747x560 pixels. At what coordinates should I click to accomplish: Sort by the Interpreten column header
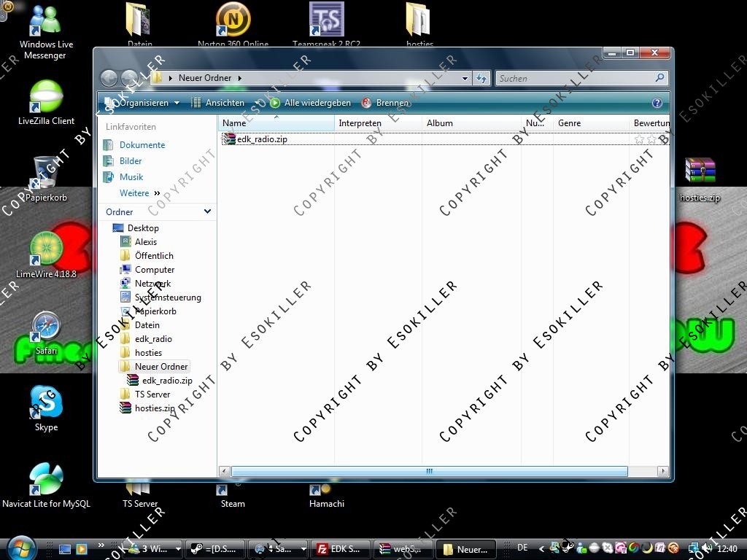[379, 122]
